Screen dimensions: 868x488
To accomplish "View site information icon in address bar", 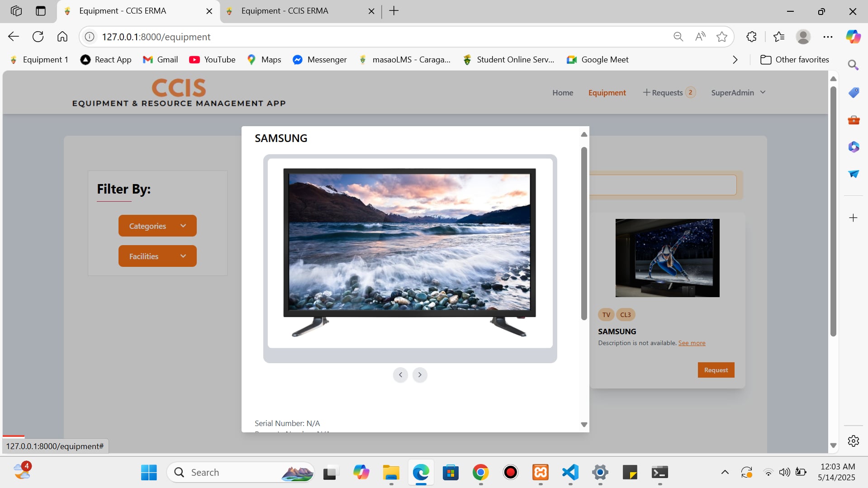I will coord(90,37).
